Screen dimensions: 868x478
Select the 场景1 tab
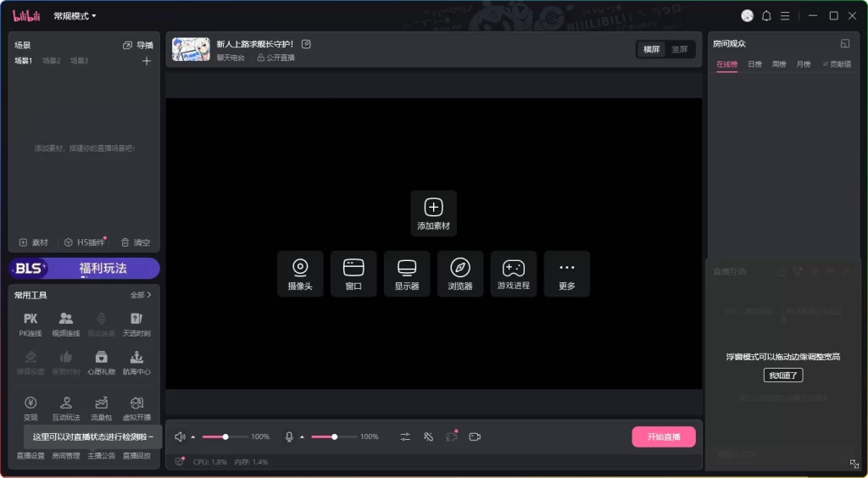pyautogui.click(x=23, y=61)
